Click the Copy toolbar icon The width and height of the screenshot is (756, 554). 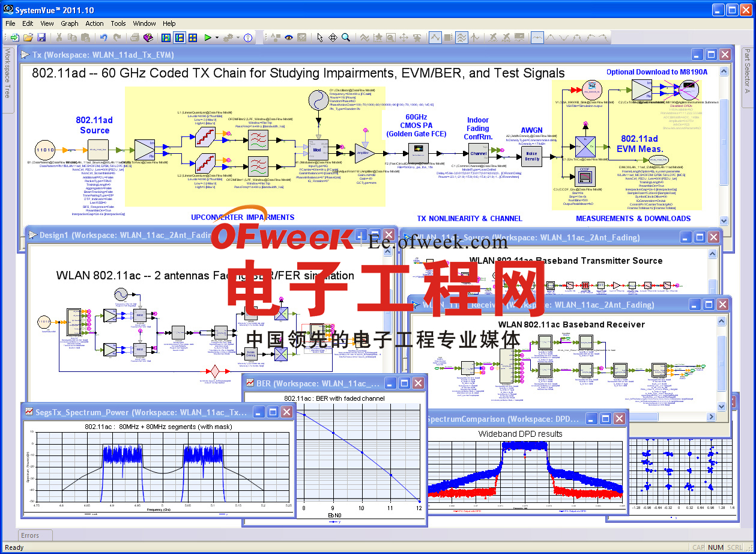pos(73,37)
